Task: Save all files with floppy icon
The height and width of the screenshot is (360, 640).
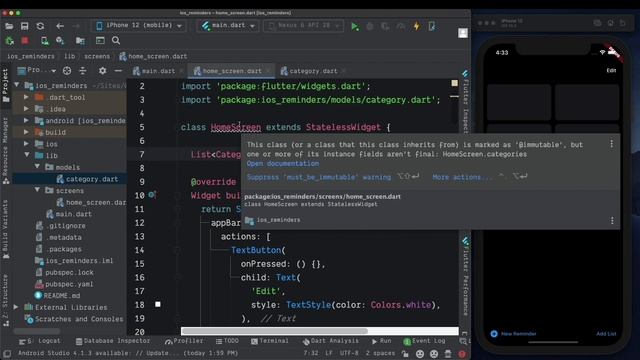Action: pos(24,26)
